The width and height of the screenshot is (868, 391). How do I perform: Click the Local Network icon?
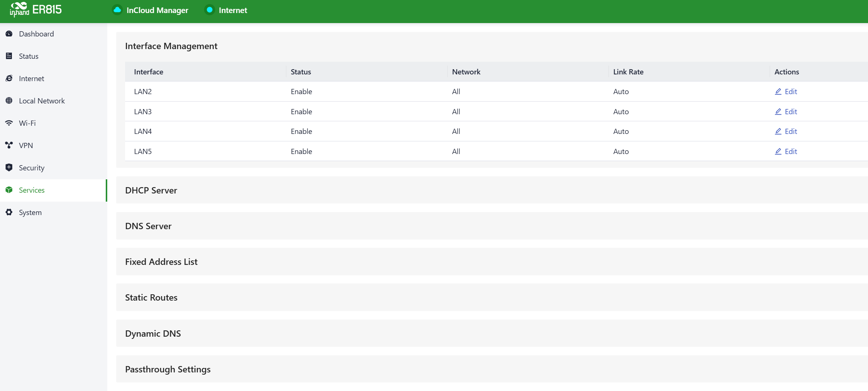[x=9, y=101]
